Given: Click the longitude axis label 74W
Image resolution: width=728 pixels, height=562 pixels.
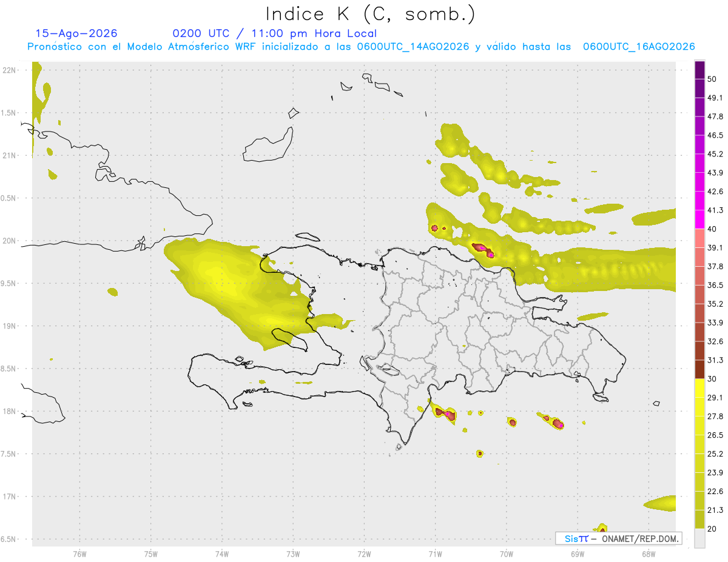Looking at the screenshot, I should point(221,554).
